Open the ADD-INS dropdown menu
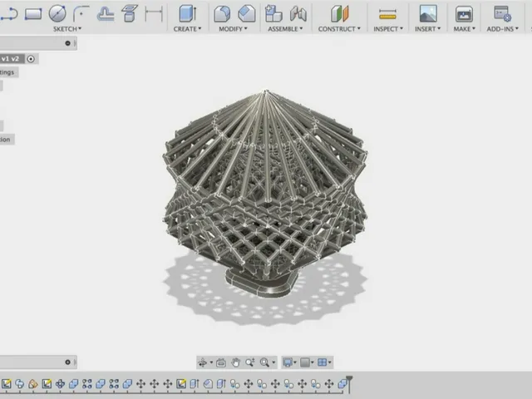 click(x=502, y=29)
